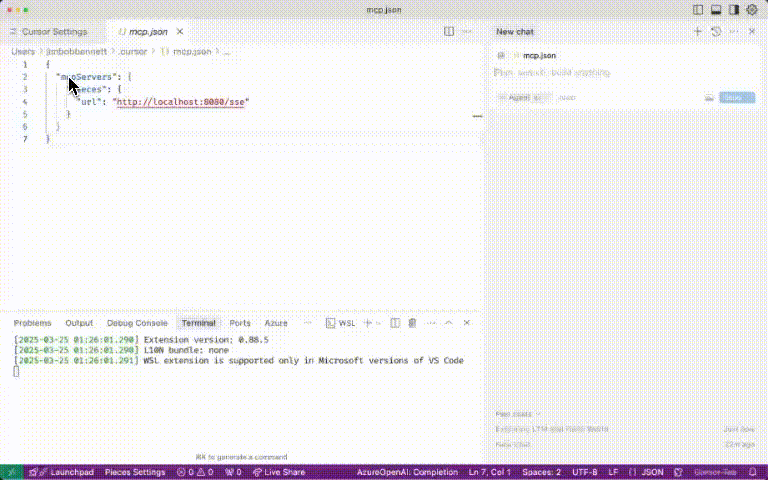Image resolution: width=768 pixels, height=480 pixels.
Task: Click AzureOpenAI: Completion status item
Action: [x=408, y=472]
